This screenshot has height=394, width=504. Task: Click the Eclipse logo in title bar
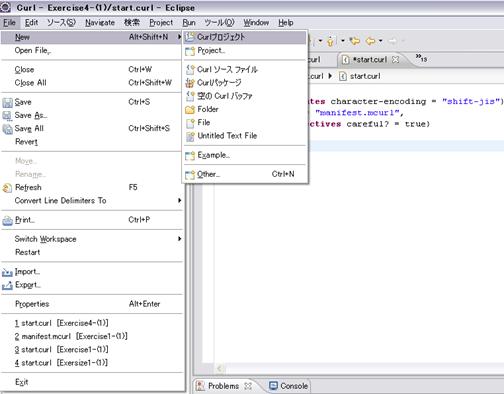[x=5, y=7]
